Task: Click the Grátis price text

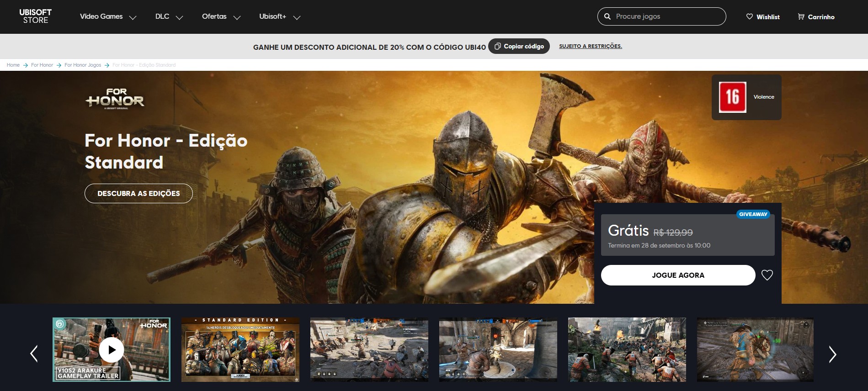Action: pos(628,231)
